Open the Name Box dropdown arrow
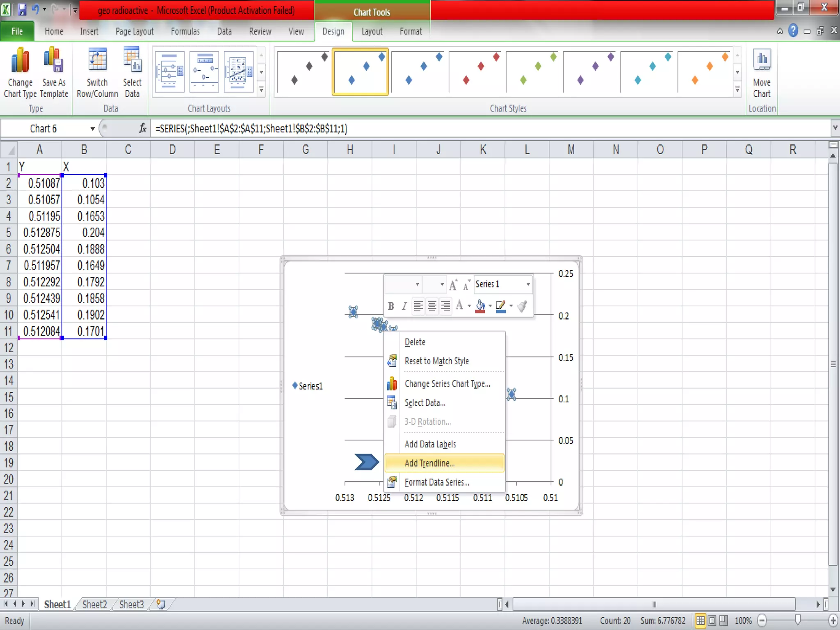The image size is (840, 630). coord(93,129)
